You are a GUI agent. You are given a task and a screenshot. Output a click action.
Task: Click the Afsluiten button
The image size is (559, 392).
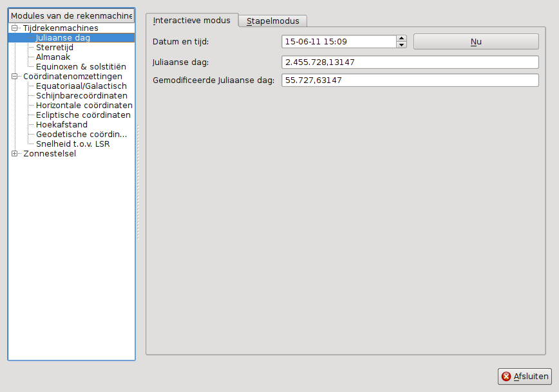tap(525, 377)
